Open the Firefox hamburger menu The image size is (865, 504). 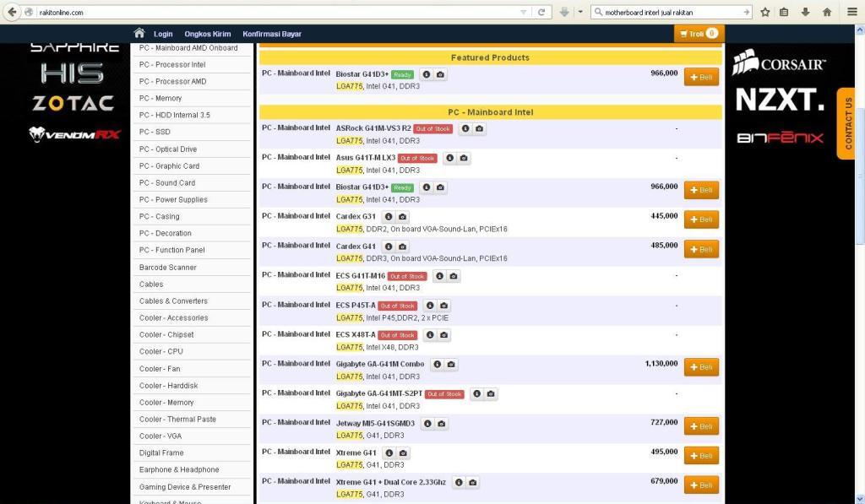pos(851,12)
